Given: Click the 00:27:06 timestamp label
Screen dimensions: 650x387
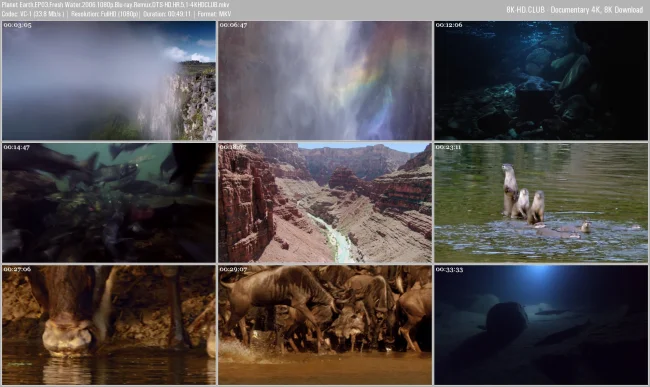Looking at the screenshot, I should point(17,269).
